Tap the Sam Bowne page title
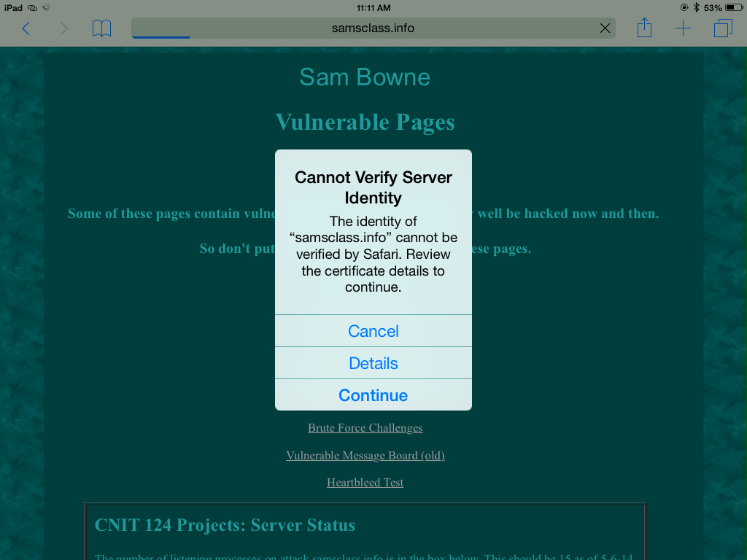Screen dimensions: 747x560 tap(365, 77)
